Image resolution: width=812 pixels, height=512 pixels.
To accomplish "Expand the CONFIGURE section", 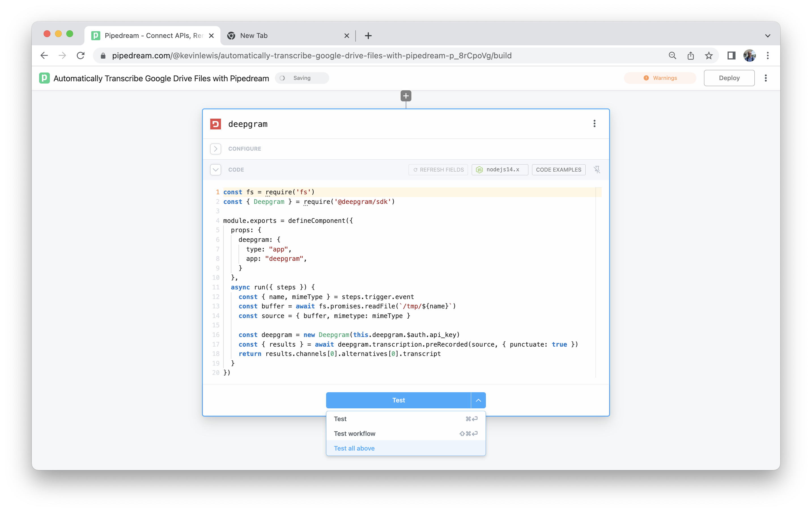I will click(216, 149).
